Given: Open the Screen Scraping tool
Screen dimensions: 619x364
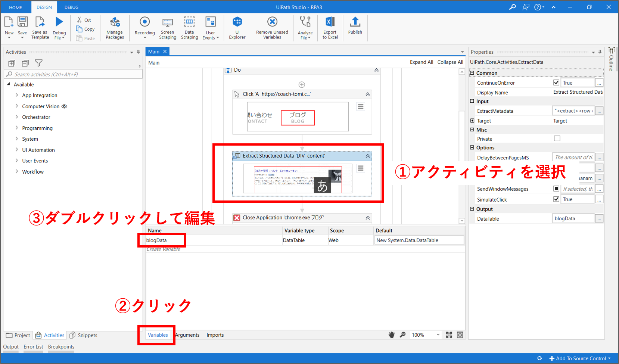Looking at the screenshot, I should click(x=168, y=23).
